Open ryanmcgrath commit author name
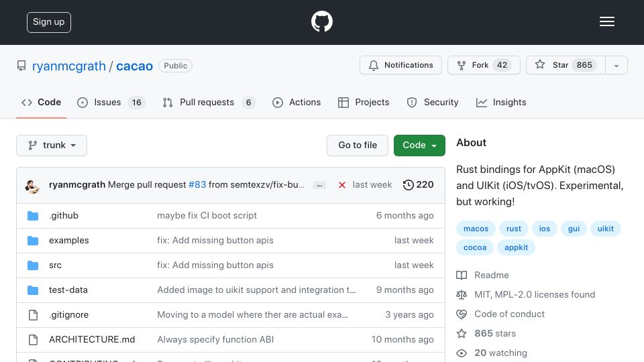Screen dimensions: 644x362 pyautogui.click(x=77, y=185)
